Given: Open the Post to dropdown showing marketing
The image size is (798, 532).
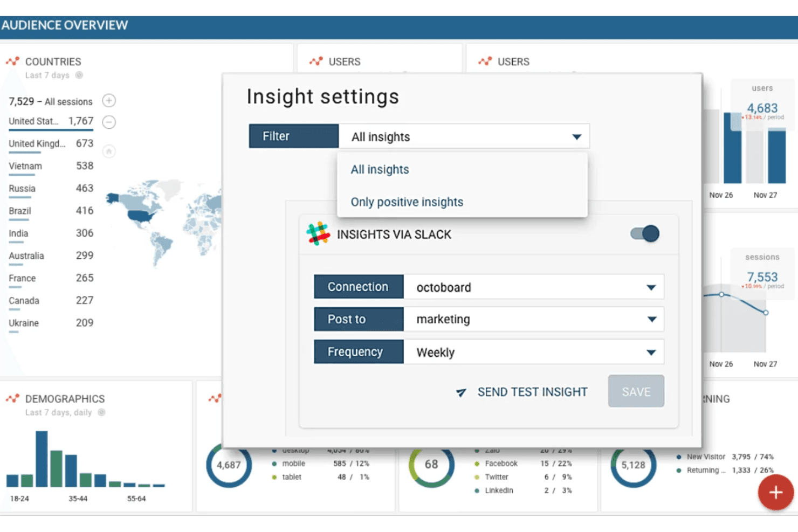Looking at the screenshot, I should tap(533, 320).
